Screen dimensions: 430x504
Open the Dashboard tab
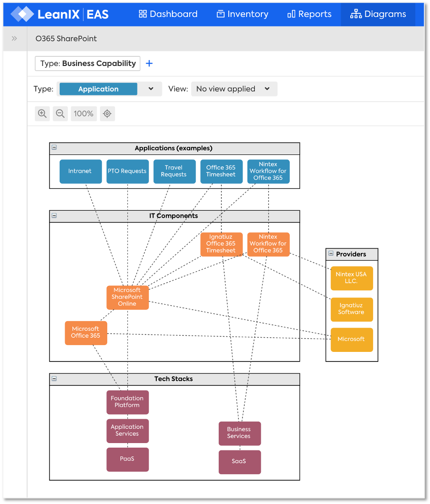[168, 14]
